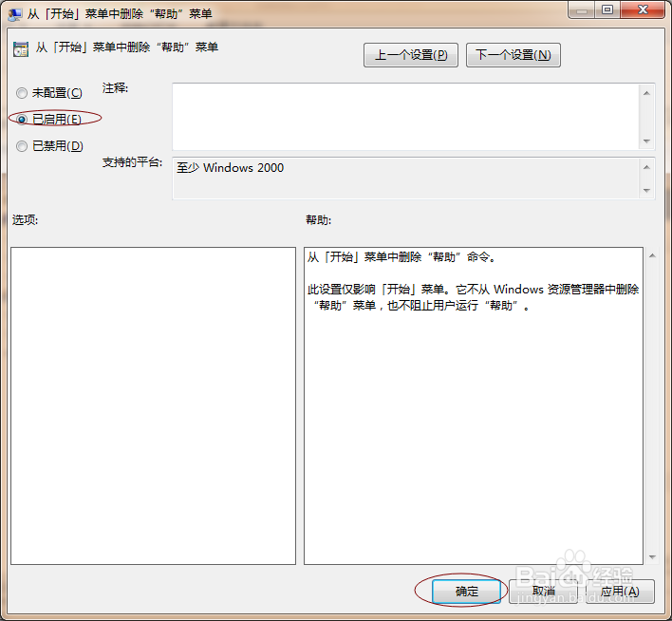Close the policy settings window

[x=643, y=9]
